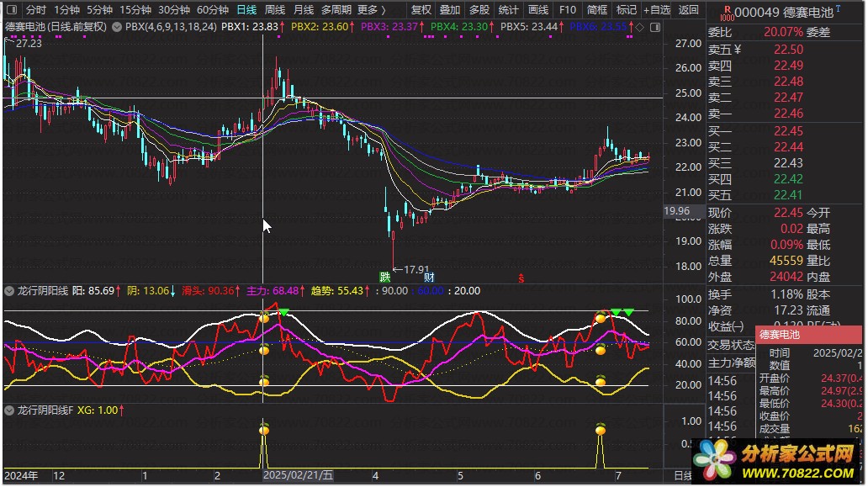This screenshot has height=487, width=868.
Task: Open the 统计 statistics tool
Action: 508,10
